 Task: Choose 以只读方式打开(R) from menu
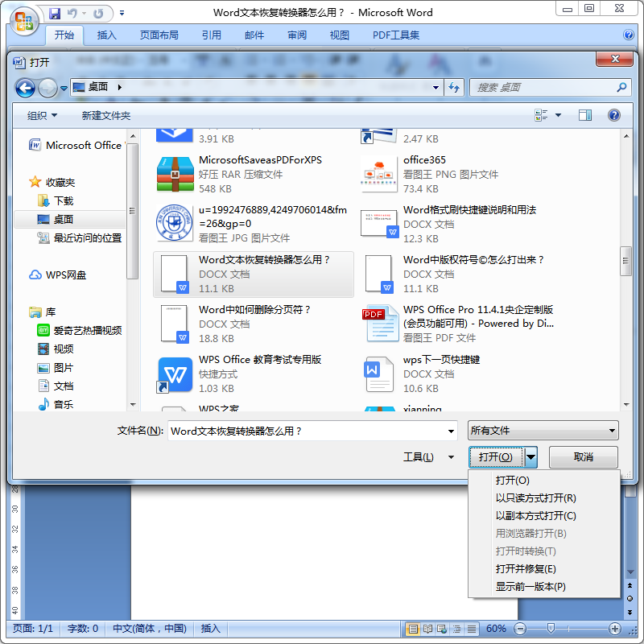click(535, 497)
